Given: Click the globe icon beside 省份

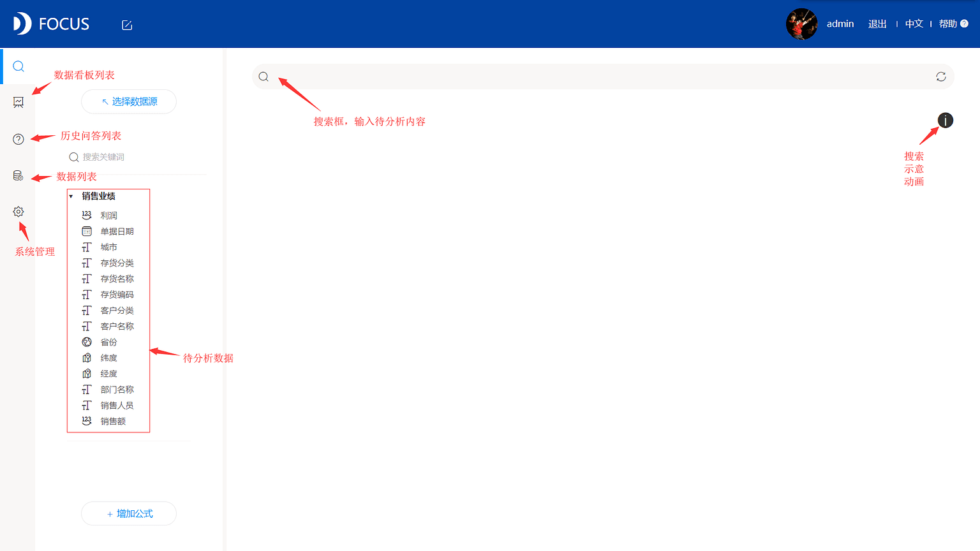Looking at the screenshot, I should [87, 342].
